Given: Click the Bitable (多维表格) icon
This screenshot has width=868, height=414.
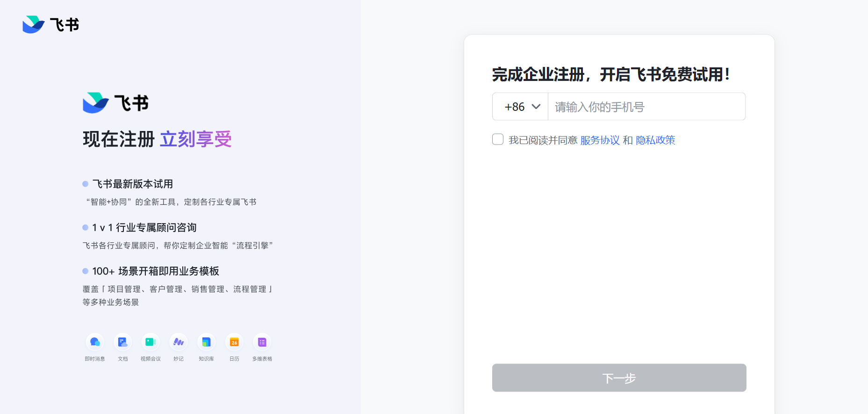Looking at the screenshot, I should coord(262,342).
